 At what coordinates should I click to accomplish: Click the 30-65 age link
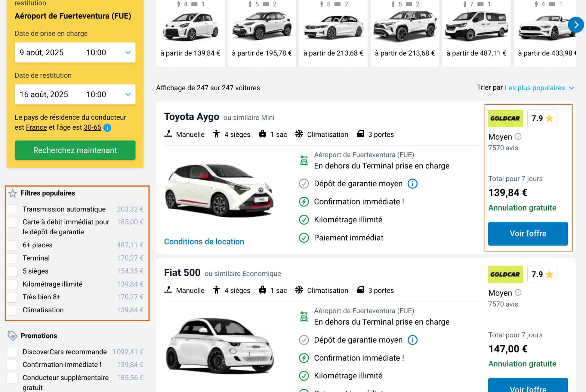point(92,127)
